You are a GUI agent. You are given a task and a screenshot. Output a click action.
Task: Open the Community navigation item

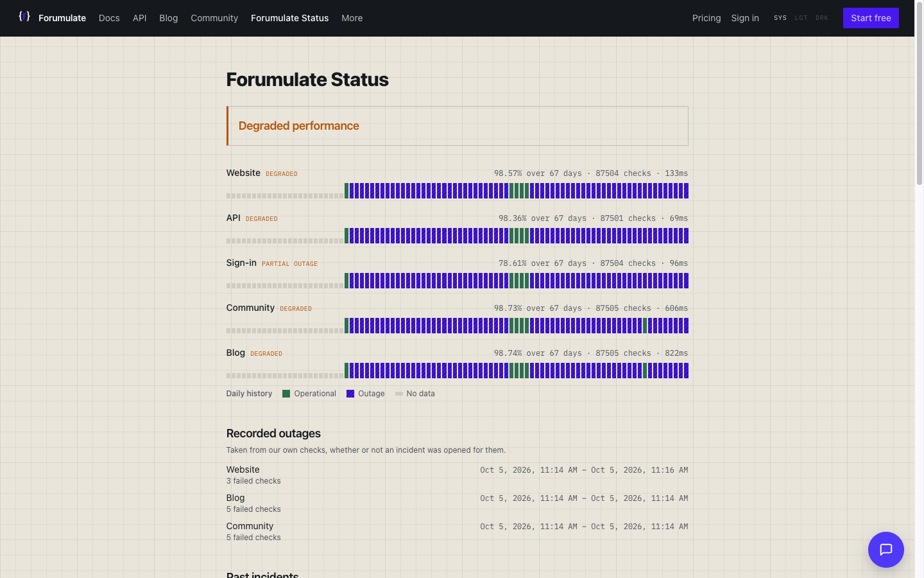[x=214, y=18]
